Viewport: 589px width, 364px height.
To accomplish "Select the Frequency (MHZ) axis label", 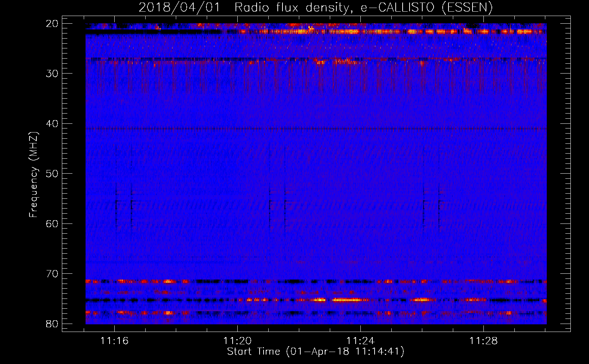I will (33, 174).
